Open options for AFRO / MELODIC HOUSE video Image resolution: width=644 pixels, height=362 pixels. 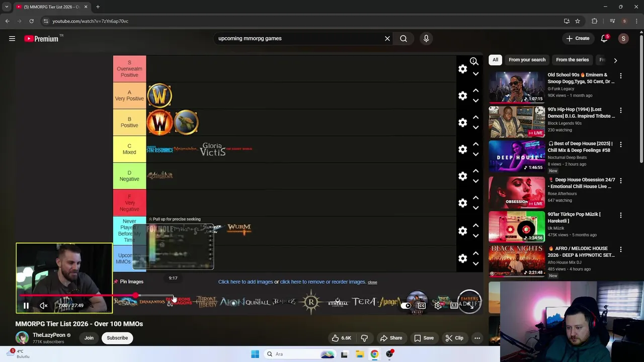(620, 249)
